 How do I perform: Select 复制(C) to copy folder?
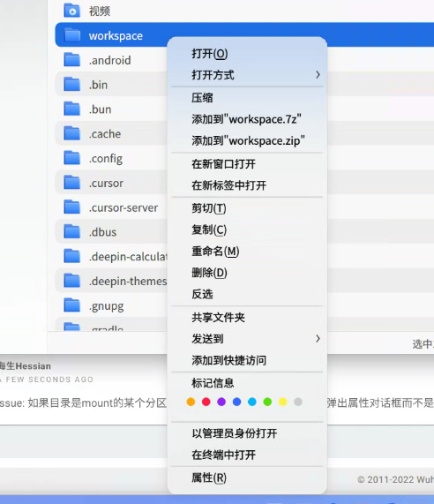point(247,229)
